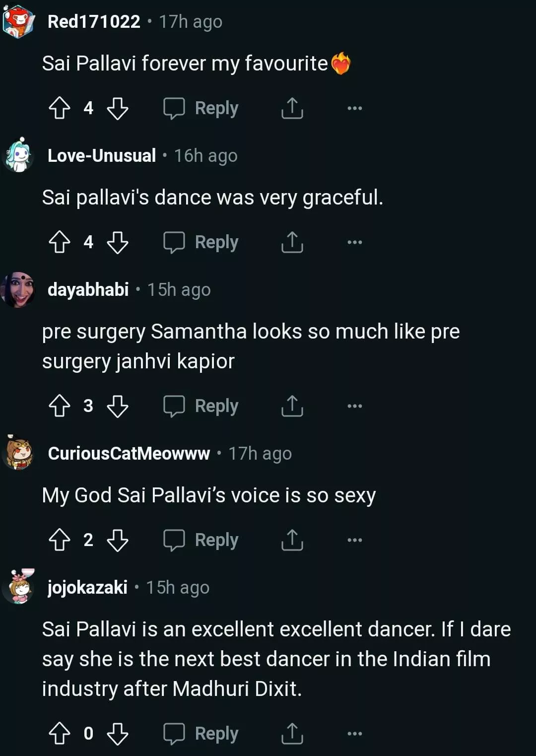The height and width of the screenshot is (756, 536).
Task: Reply to dayabhabi's comment
Action: click(x=201, y=406)
